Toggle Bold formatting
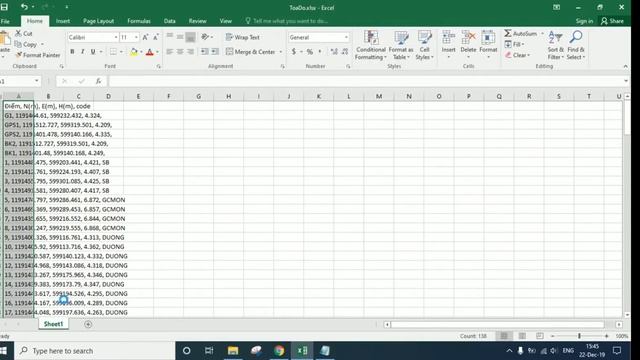This screenshot has height=360, width=640. click(72, 52)
